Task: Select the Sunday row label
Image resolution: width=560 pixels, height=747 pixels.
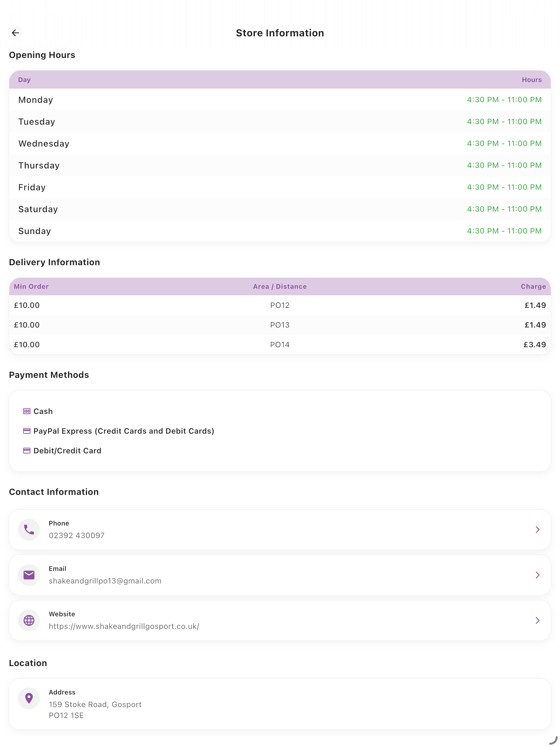Action: click(x=34, y=231)
